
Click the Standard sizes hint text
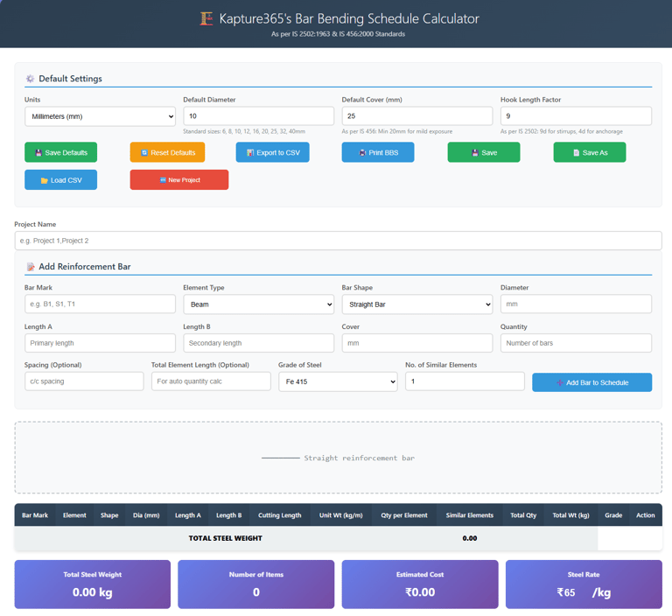point(244,131)
